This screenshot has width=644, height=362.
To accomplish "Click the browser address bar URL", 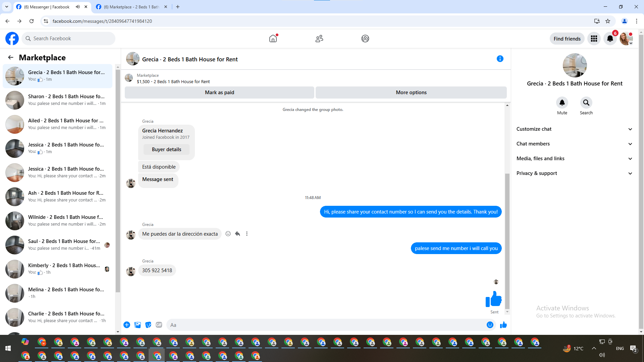I will click(102, 21).
